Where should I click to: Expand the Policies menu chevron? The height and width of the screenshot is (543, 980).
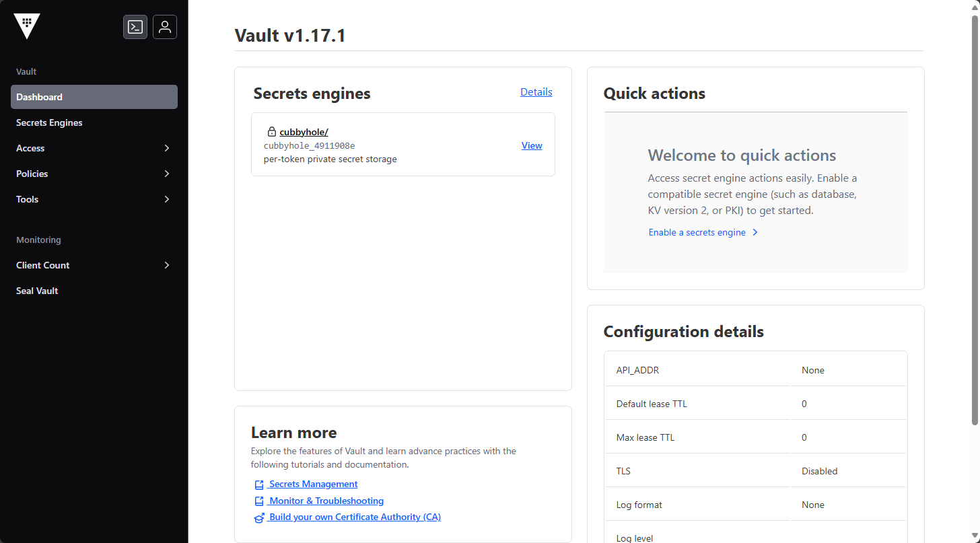pos(167,174)
